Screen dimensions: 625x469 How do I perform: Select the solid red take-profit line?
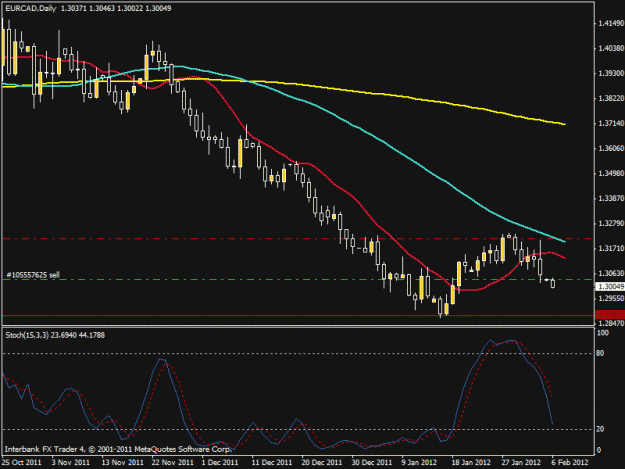click(298, 316)
